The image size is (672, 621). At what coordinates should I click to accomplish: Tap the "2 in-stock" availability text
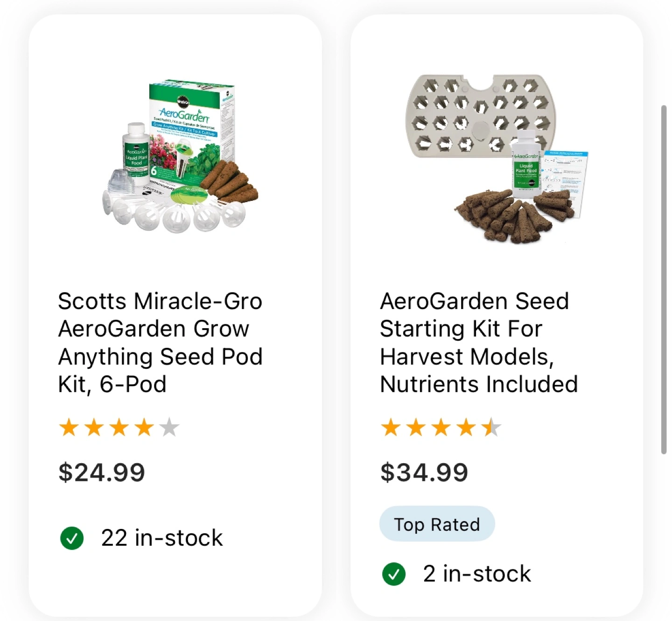(x=477, y=574)
